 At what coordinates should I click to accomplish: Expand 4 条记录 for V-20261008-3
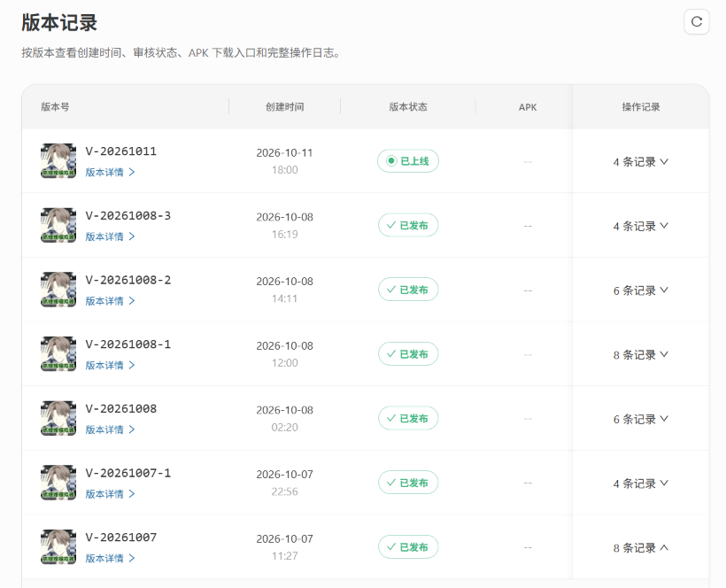[641, 226]
